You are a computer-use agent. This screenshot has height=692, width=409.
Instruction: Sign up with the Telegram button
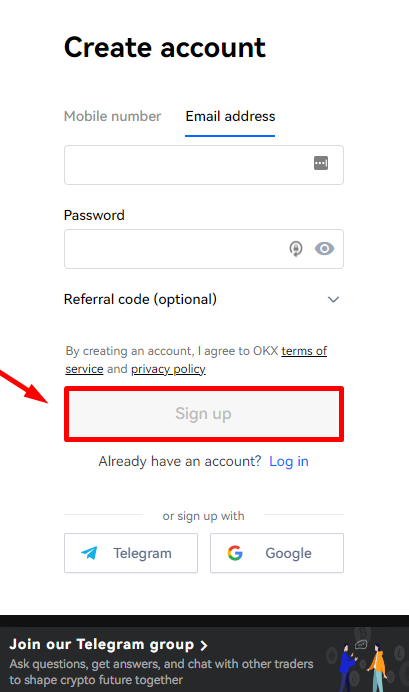pos(131,553)
